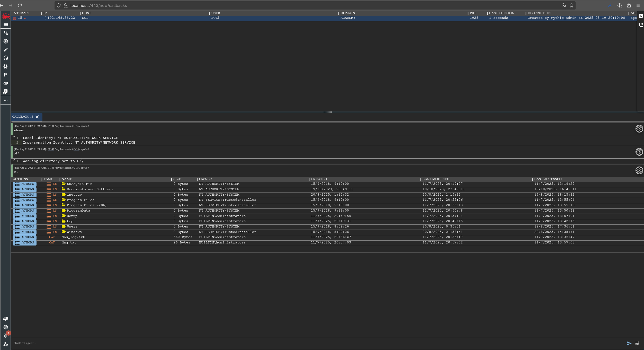This screenshot has height=350, width=644.
Task: Click the LAST MODIFIED column header
Action: click(436, 179)
